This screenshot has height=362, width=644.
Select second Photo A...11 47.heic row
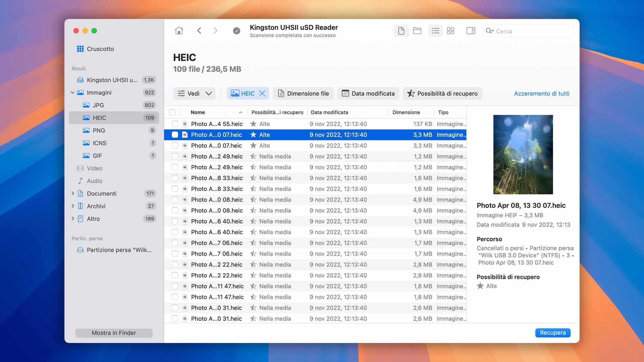(315, 297)
